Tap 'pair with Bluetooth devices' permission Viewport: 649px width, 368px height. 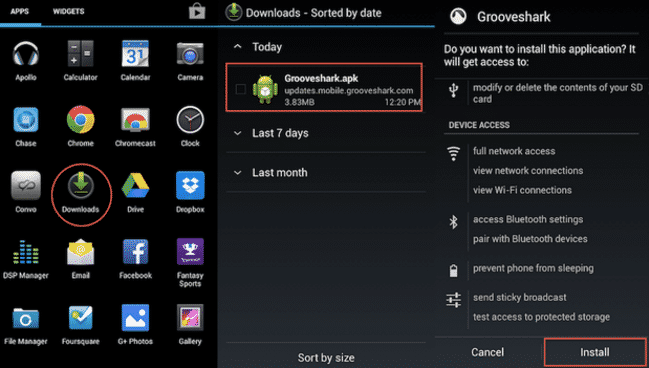530,239
